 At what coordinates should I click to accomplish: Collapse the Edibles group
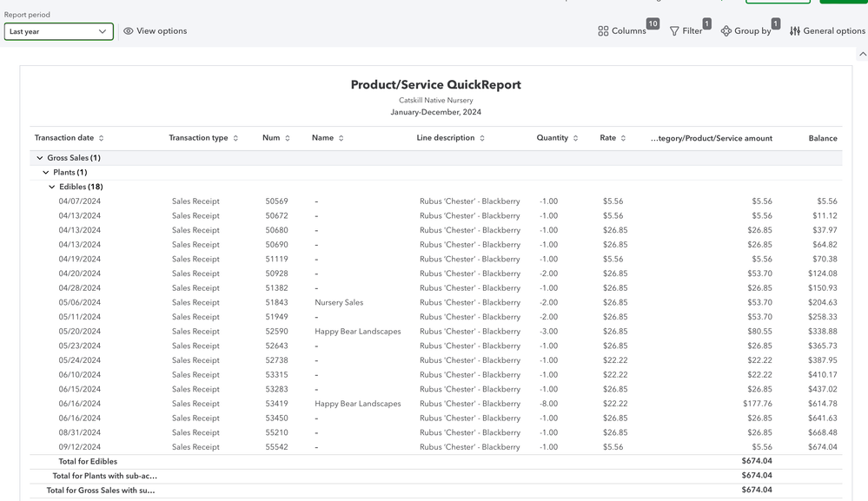click(x=52, y=187)
